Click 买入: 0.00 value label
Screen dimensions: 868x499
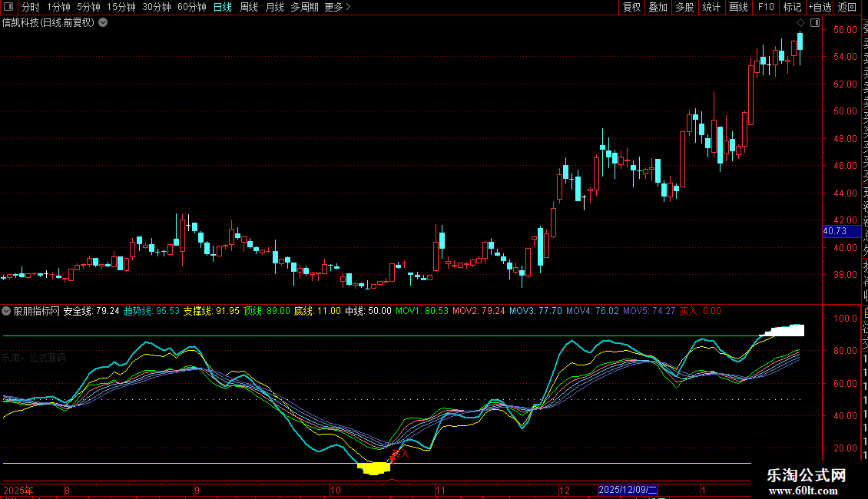701,311
